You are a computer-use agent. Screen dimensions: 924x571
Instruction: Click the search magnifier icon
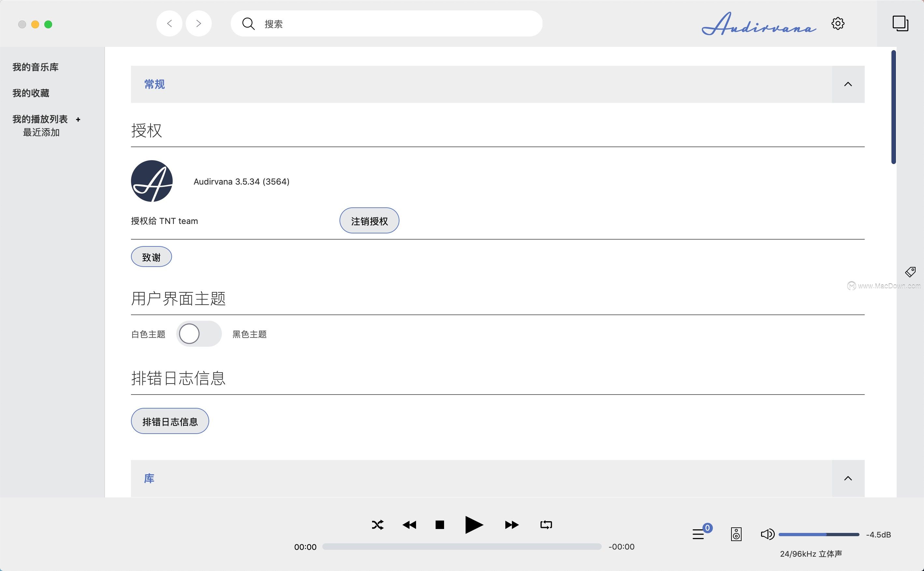(248, 24)
